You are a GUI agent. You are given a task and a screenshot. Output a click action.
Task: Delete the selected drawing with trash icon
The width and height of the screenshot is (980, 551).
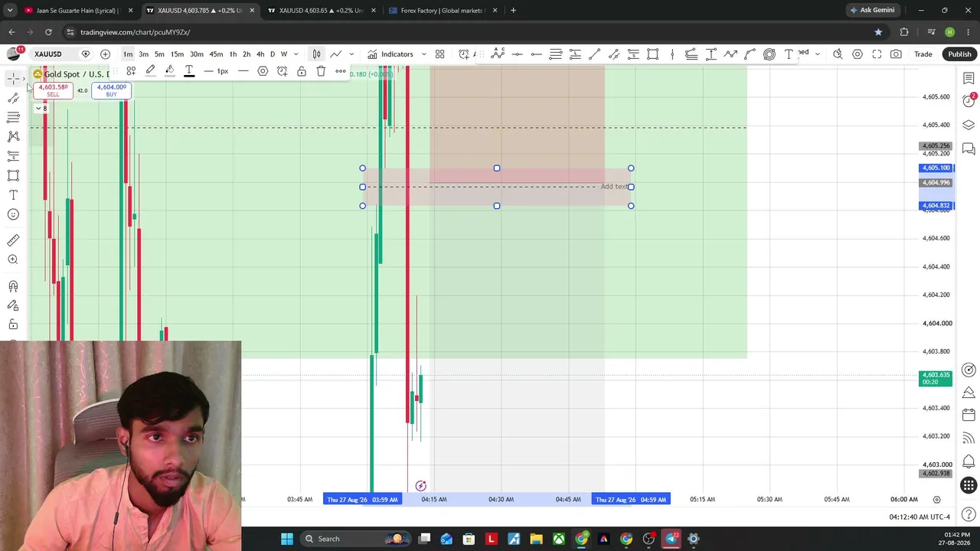(x=321, y=71)
